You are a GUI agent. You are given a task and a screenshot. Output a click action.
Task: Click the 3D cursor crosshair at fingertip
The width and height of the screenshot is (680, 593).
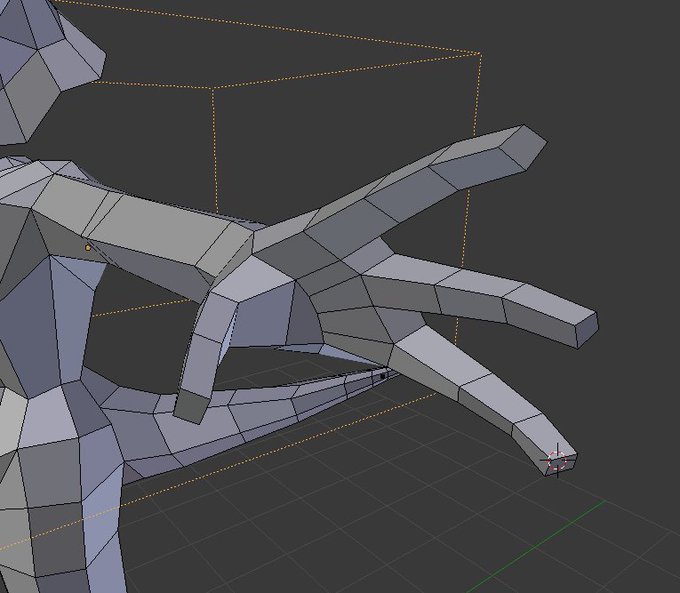coord(557,460)
